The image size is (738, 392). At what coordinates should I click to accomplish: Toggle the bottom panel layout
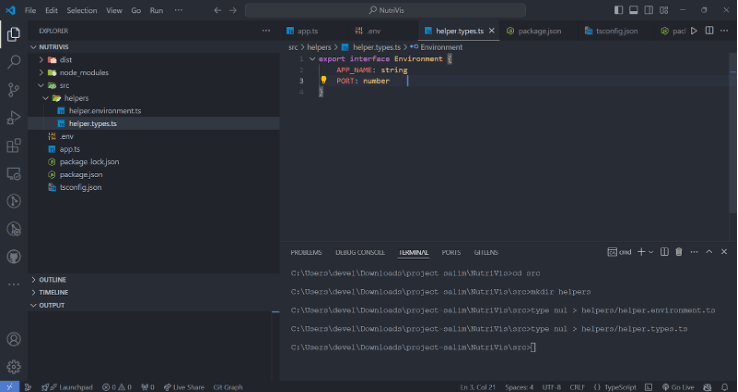tap(634, 10)
